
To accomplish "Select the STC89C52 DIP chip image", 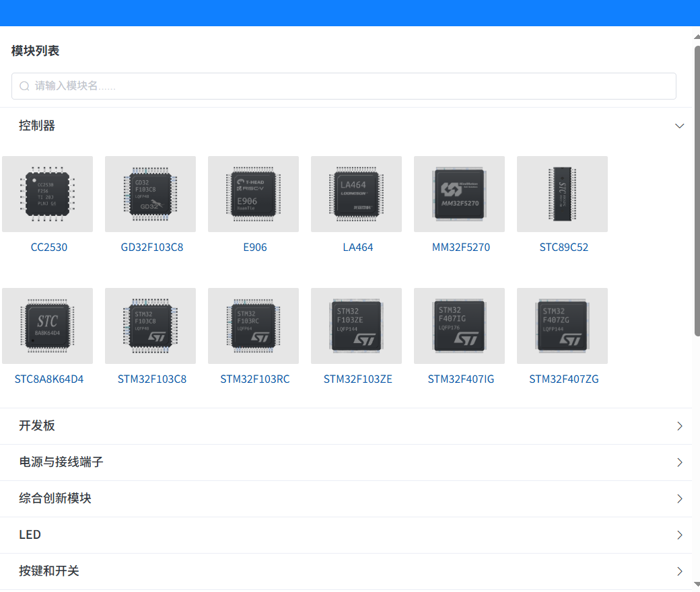I will (562, 194).
